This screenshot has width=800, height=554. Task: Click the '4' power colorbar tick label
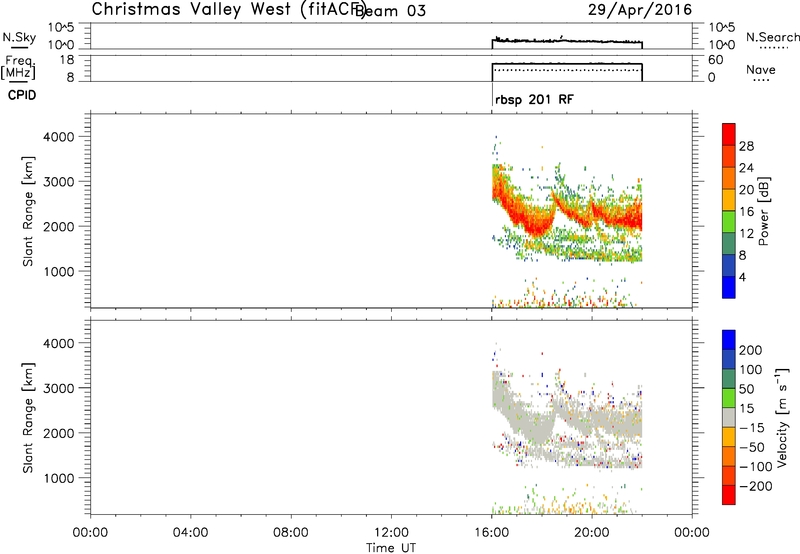[742, 277]
